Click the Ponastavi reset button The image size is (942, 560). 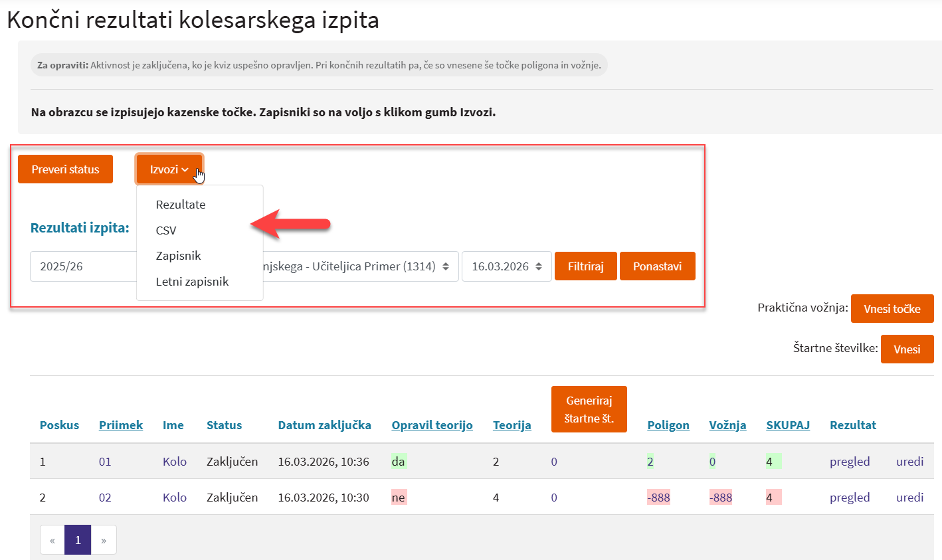tap(657, 266)
